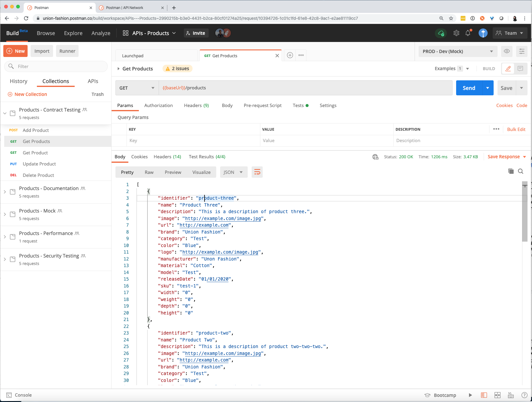Click the query params three-dot options icon

pos(496,129)
